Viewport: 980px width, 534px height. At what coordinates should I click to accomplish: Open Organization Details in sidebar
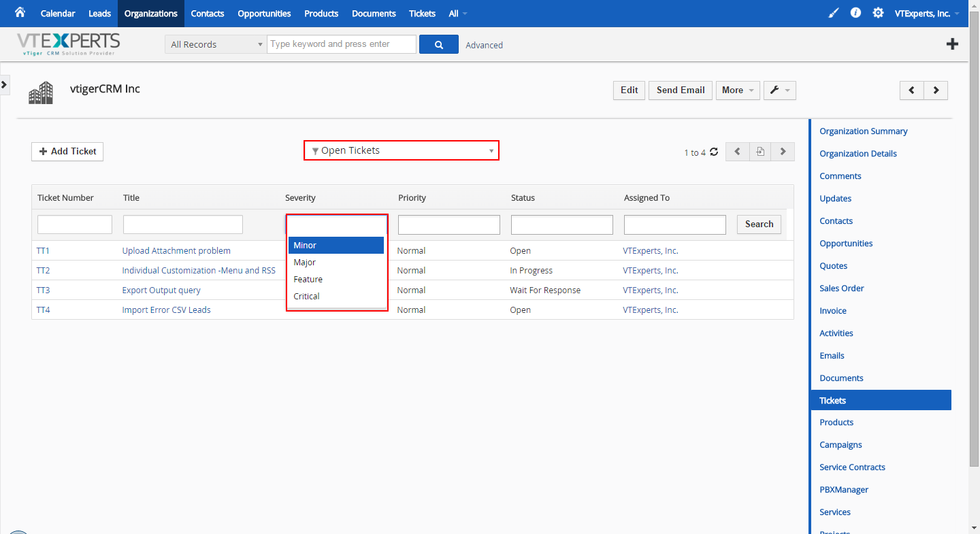[858, 154]
